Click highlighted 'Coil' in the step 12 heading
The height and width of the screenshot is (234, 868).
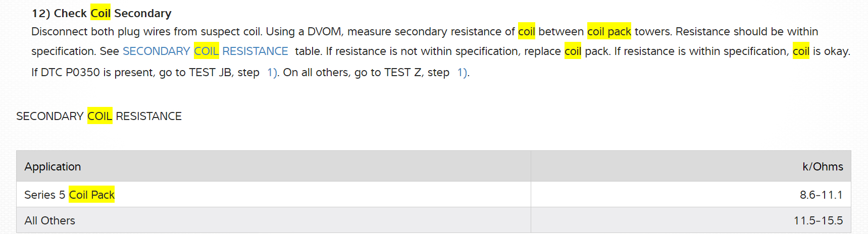coord(100,14)
